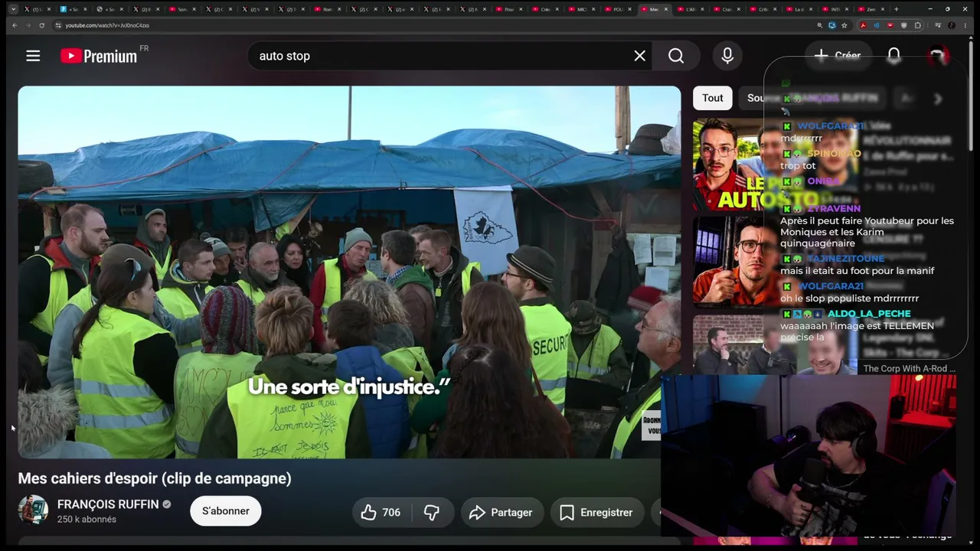This screenshot has width=980, height=551.
Task: Click the blue screen icon in address bar
Action: coord(831,25)
